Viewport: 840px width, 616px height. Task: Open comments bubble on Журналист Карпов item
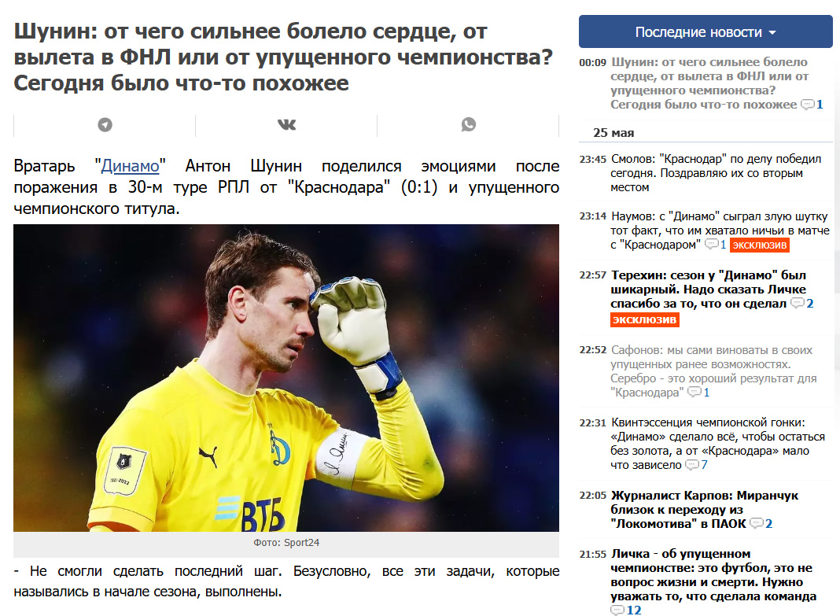pyautogui.click(x=761, y=523)
